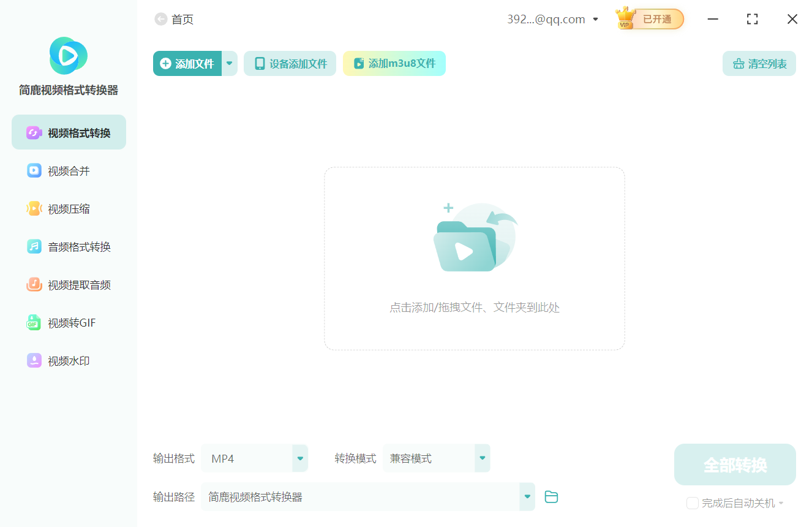Click the file drop zone area
This screenshot has height=527, width=812.
(x=475, y=257)
